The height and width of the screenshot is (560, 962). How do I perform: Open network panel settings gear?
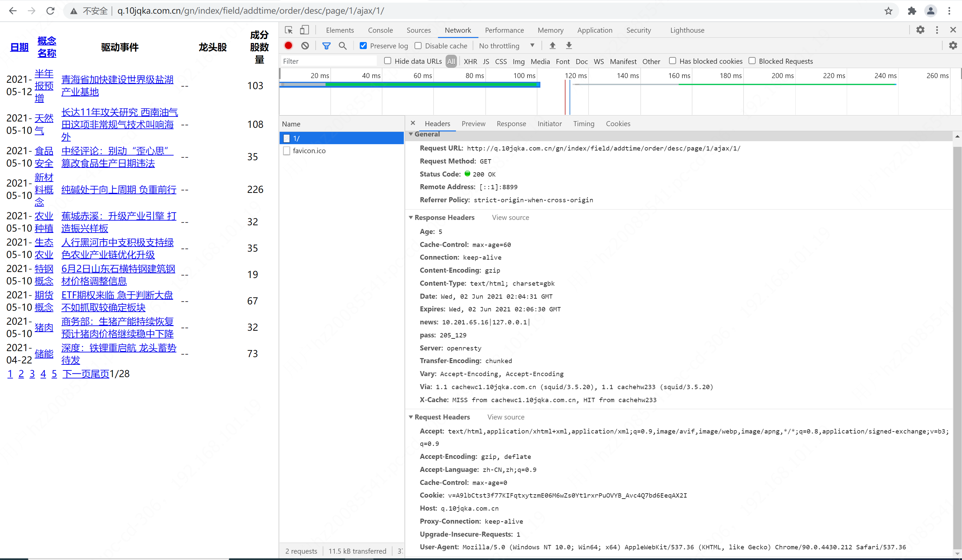[x=953, y=46]
